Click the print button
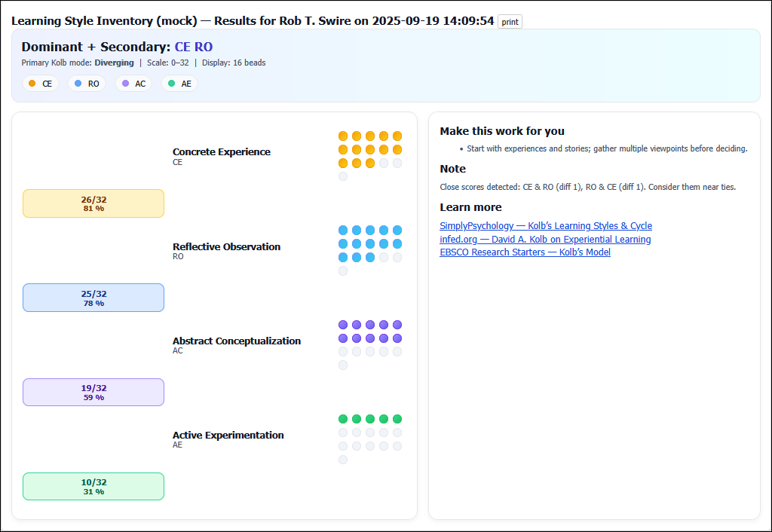The height and width of the screenshot is (532, 772). coord(510,22)
